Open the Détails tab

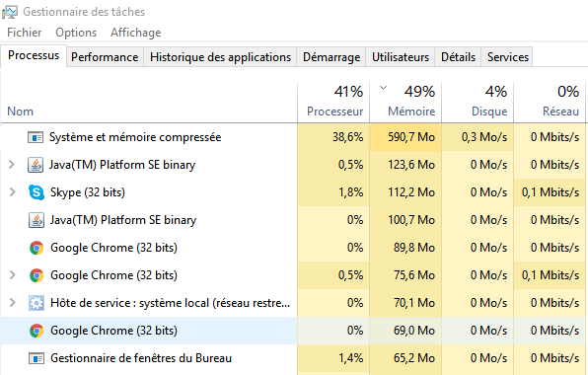click(458, 57)
